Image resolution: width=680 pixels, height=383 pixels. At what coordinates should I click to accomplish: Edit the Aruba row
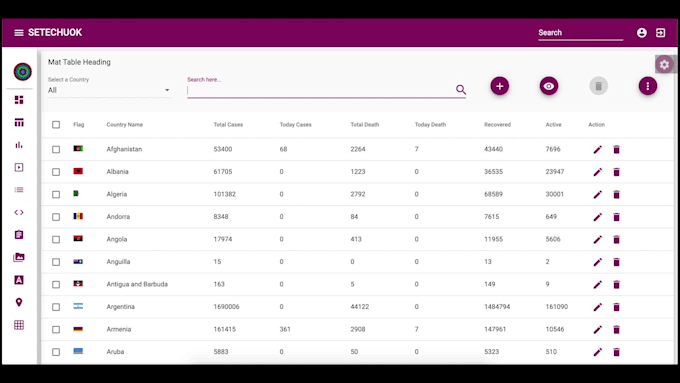(598, 352)
